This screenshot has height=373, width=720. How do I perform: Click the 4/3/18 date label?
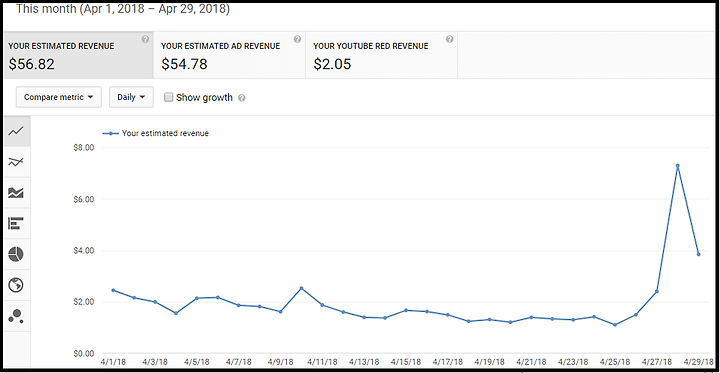click(155, 362)
